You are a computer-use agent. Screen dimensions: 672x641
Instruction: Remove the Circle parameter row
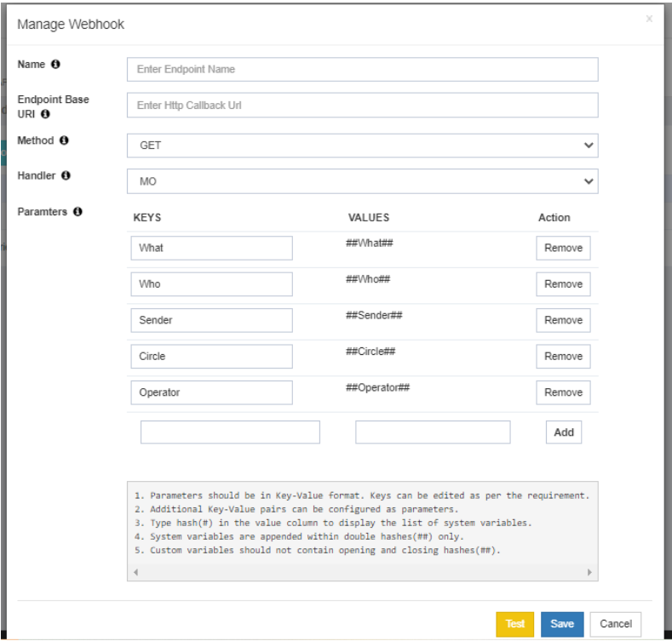coord(563,356)
